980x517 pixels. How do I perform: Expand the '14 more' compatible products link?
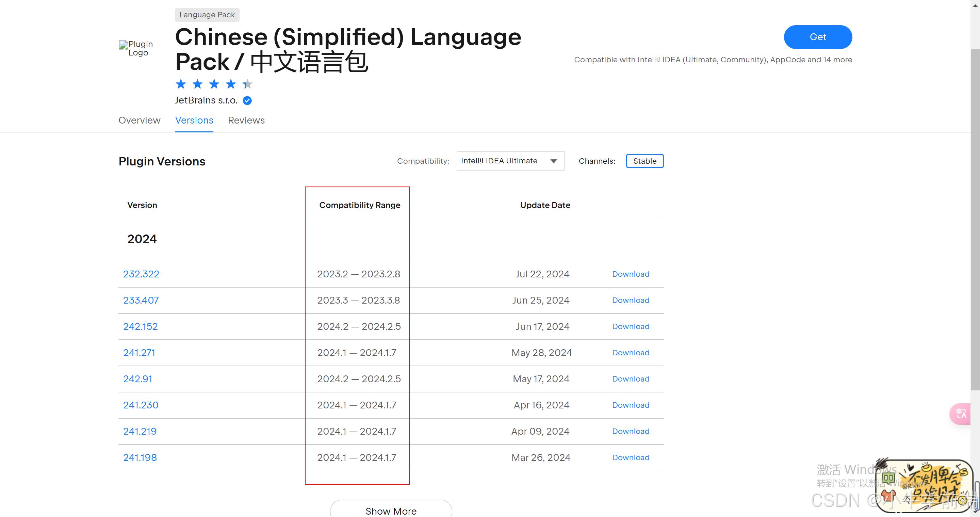(837, 60)
